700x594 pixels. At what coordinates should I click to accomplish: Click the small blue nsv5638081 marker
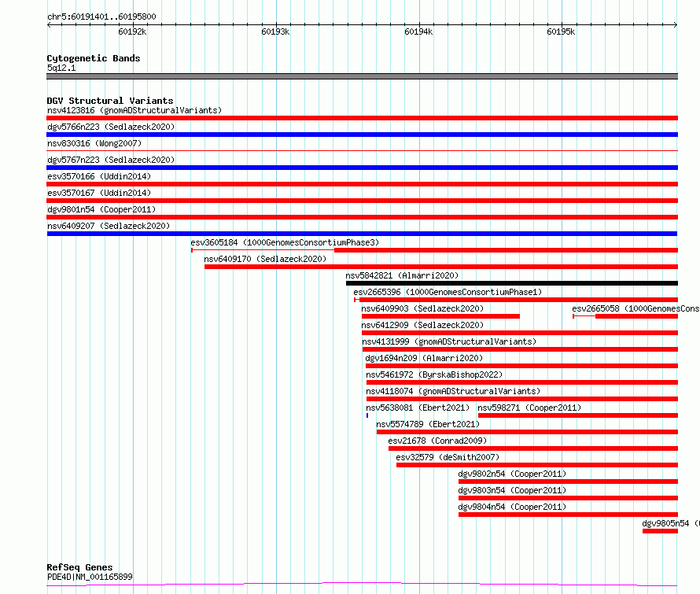(367, 415)
